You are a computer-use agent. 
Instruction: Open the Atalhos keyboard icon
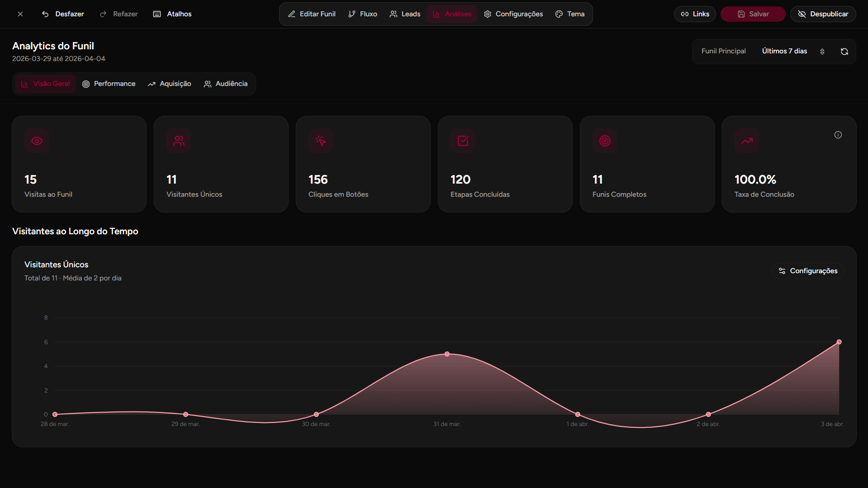click(157, 14)
